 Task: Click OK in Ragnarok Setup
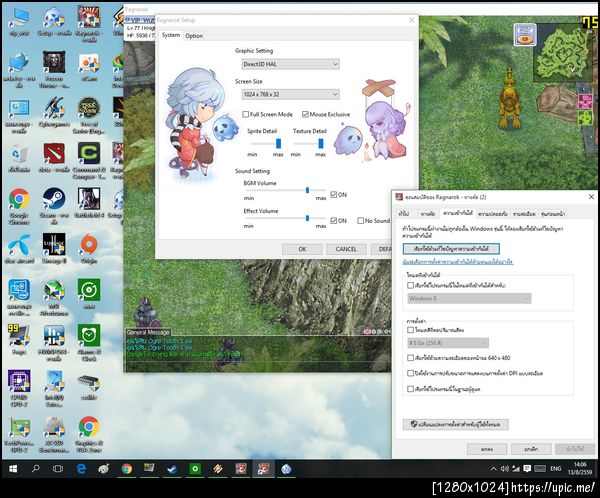[x=302, y=249]
